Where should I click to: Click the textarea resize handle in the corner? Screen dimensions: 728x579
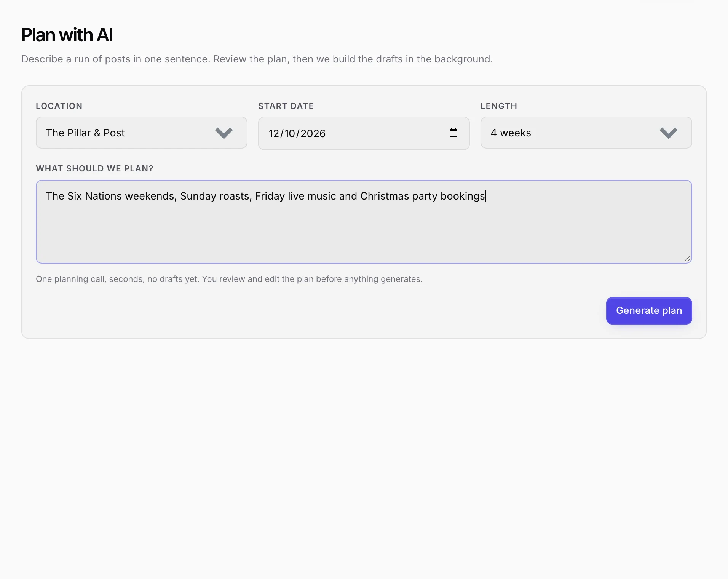point(687,259)
